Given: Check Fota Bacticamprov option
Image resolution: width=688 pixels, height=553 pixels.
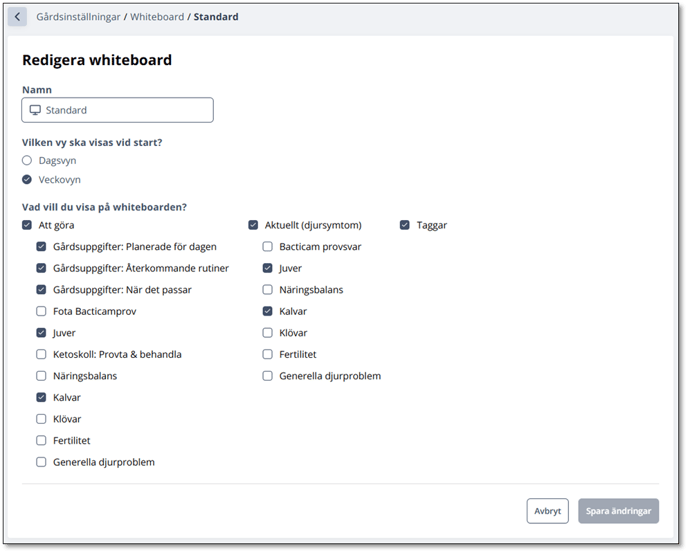Looking at the screenshot, I should click(x=41, y=311).
